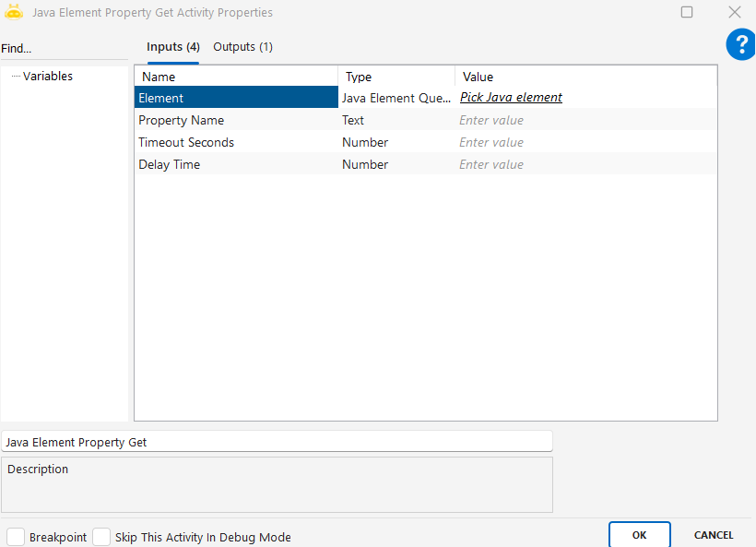
Task: Click the Type column header
Action: [396, 77]
